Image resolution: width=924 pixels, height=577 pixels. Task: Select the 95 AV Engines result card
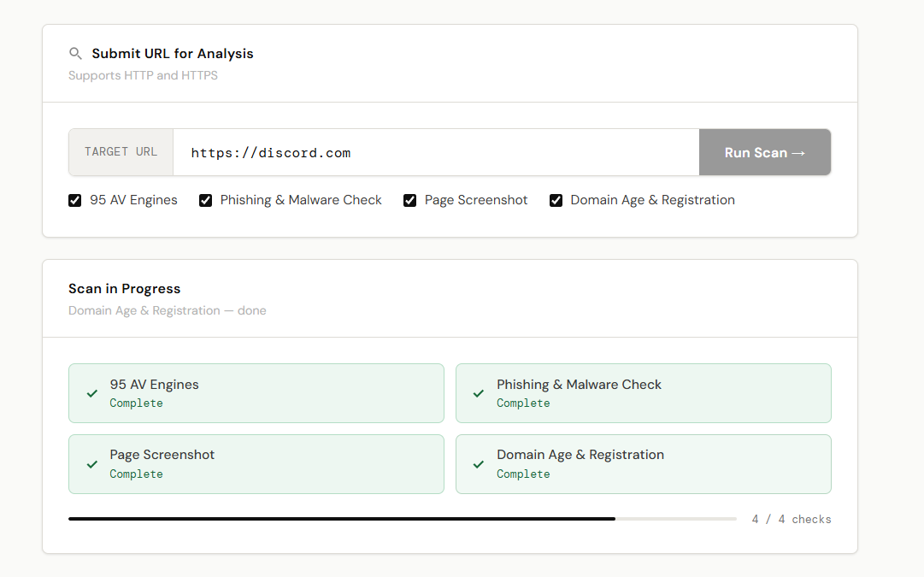(x=256, y=393)
